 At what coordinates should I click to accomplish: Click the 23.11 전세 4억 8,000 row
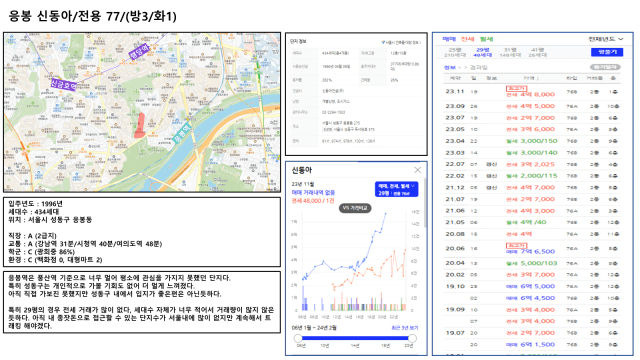coord(532,92)
